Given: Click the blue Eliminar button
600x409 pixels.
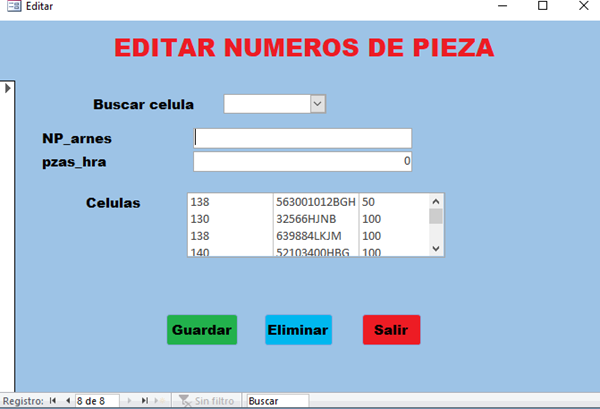Looking at the screenshot, I should point(298,330).
